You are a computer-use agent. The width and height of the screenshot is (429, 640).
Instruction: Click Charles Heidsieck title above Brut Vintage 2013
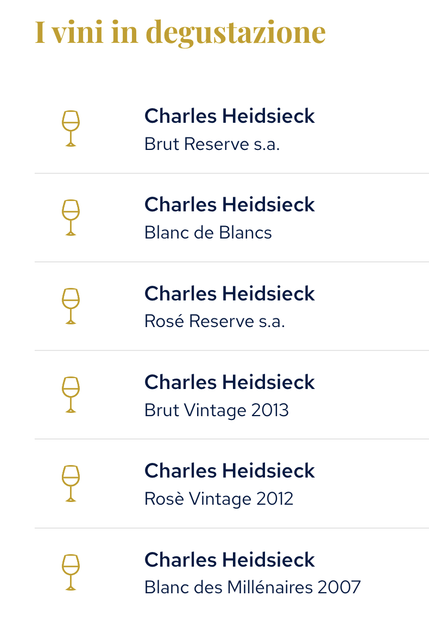click(x=230, y=382)
